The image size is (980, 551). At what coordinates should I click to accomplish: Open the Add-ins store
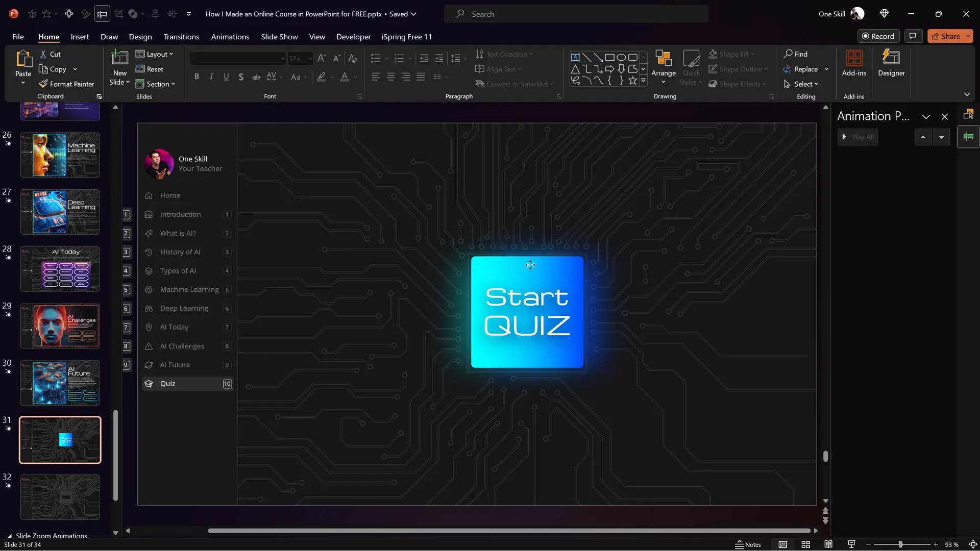854,63
